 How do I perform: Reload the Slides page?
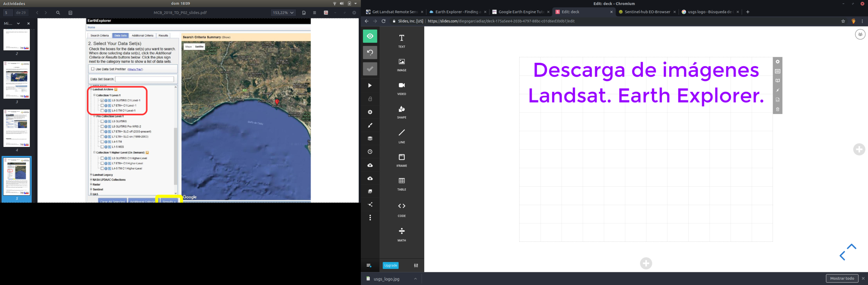click(383, 21)
